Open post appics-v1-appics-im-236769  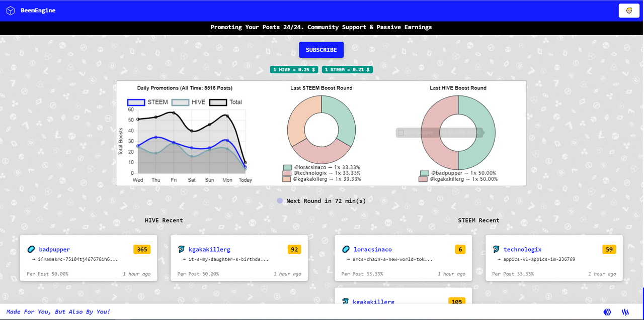tap(539, 259)
